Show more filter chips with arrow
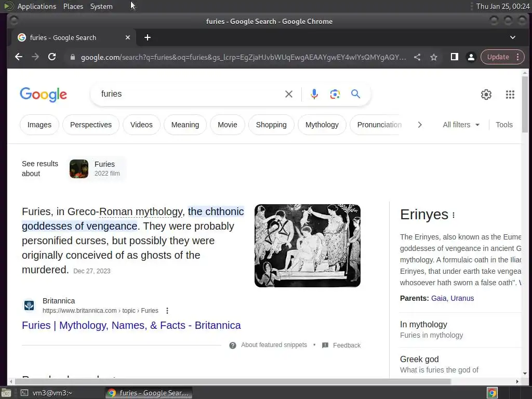Viewport: 532px width, 399px height. tap(420, 125)
